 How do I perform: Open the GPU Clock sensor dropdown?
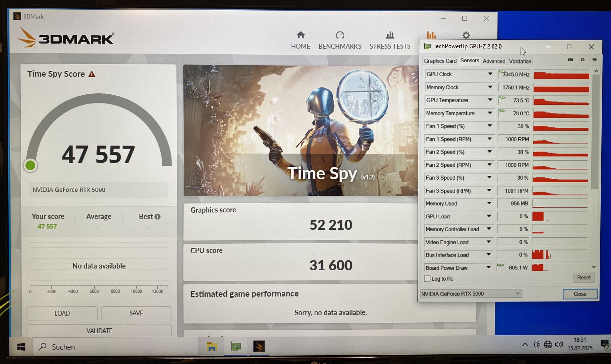click(490, 74)
